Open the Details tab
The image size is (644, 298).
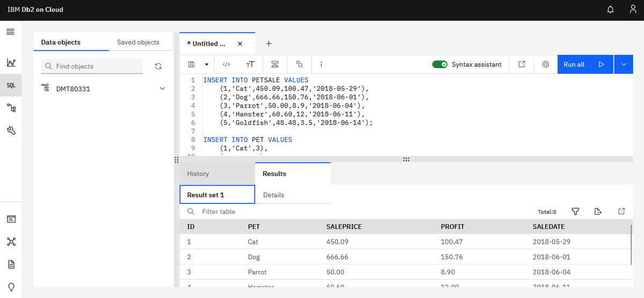click(x=274, y=195)
